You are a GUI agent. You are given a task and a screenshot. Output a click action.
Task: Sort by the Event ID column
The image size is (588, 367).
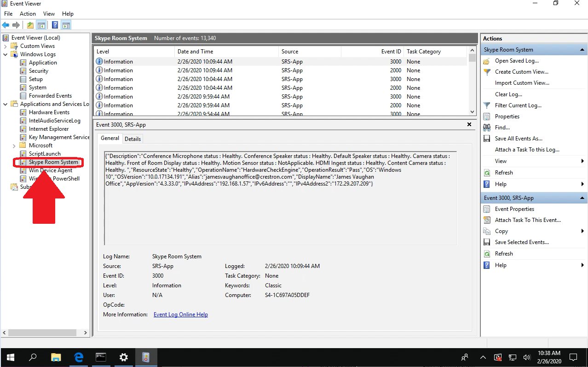click(373, 52)
